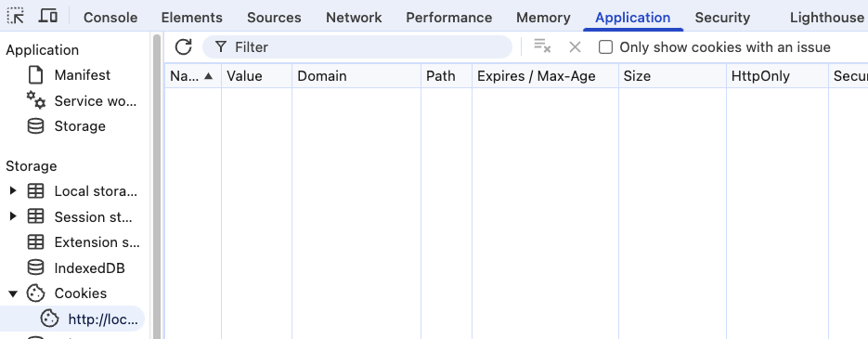This screenshot has height=339, width=868.
Task: Clear all cookies icon
Action: [542, 46]
